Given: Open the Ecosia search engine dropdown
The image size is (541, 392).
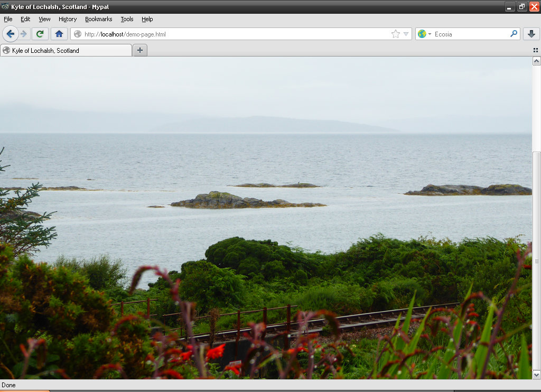Looking at the screenshot, I should click(425, 34).
